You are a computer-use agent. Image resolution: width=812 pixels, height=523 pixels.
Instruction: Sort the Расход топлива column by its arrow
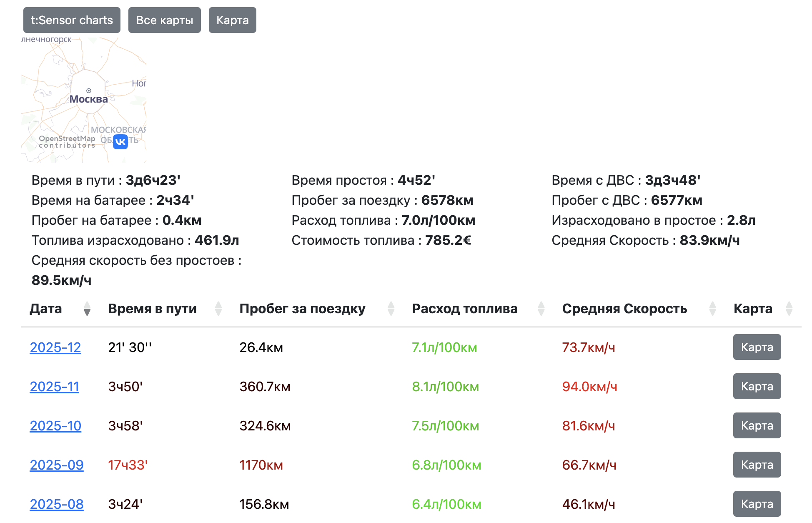click(541, 309)
